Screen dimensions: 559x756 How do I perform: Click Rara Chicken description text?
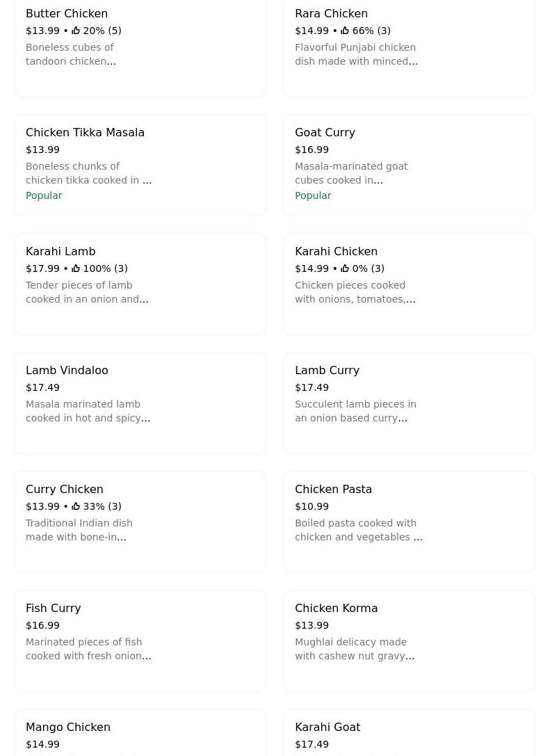[x=356, y=54]
